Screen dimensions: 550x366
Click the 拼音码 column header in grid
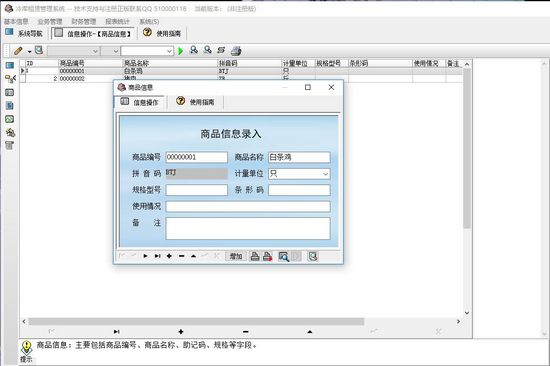pos(249,63)
